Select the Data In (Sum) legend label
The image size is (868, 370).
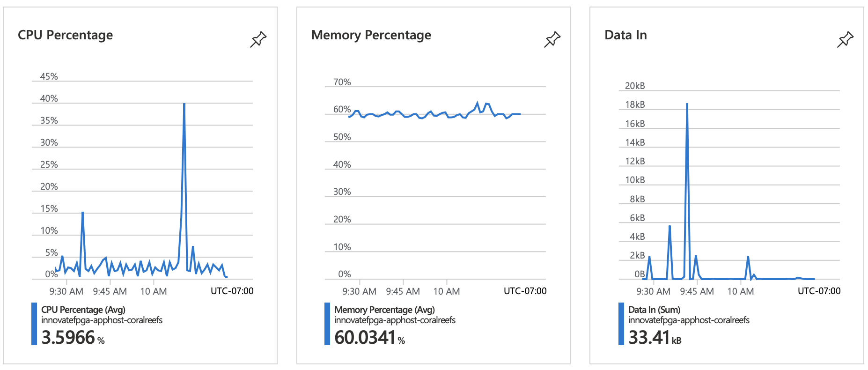pos(654,310)
